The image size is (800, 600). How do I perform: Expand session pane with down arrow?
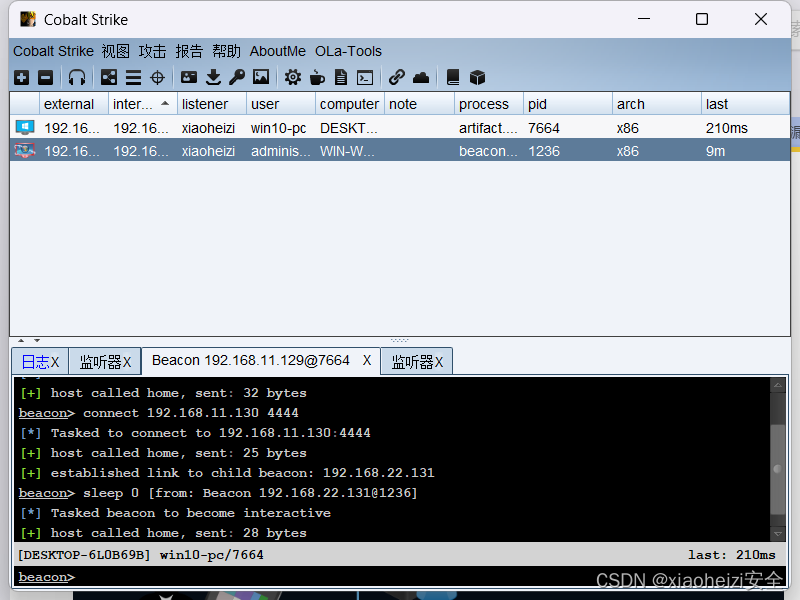pyautogui.click(x=37, y=340)
